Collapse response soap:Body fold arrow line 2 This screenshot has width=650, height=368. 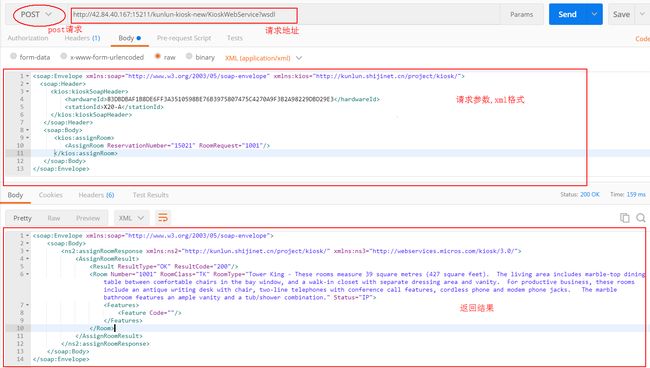pyautogui.click(x=28, y=243)
